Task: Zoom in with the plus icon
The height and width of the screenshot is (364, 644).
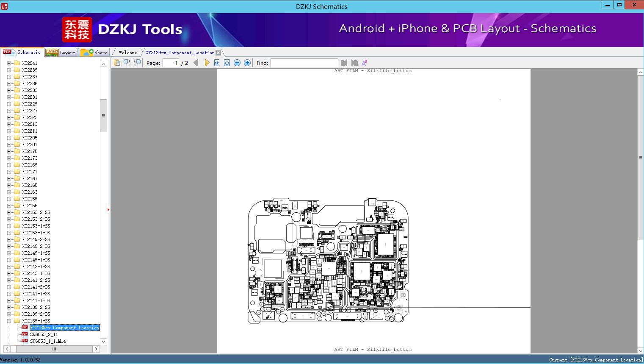Action: [x=247, y=63]
